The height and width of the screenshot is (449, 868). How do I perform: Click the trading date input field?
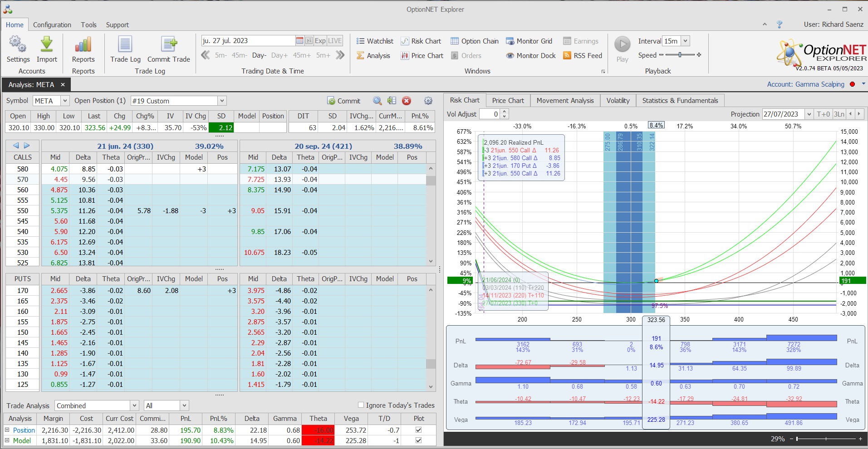point(248,41)
